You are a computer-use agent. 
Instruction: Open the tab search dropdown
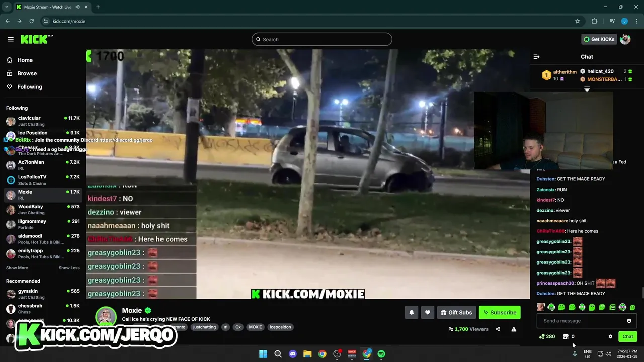(x=7, y=7)
